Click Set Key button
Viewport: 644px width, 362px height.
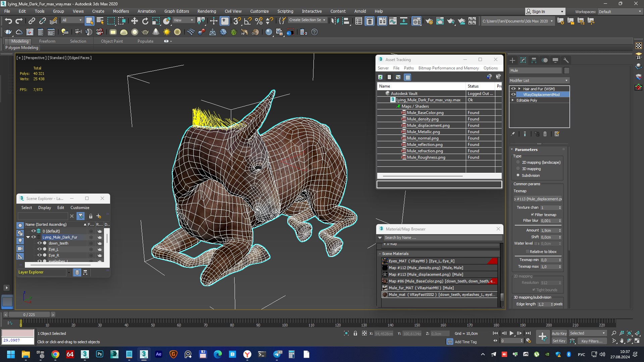(559, 341)
